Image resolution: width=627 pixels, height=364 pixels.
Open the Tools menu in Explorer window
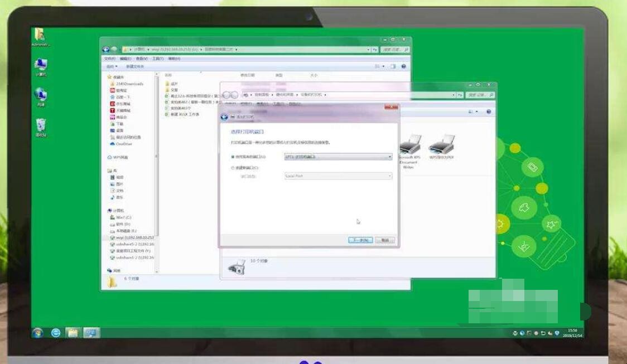[x=158, y=59]
